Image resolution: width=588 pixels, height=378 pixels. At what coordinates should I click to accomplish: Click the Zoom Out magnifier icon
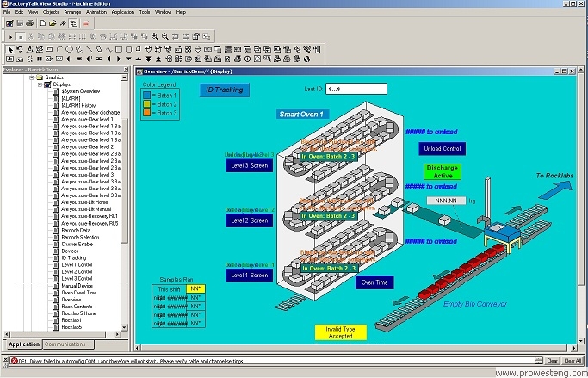165,36
